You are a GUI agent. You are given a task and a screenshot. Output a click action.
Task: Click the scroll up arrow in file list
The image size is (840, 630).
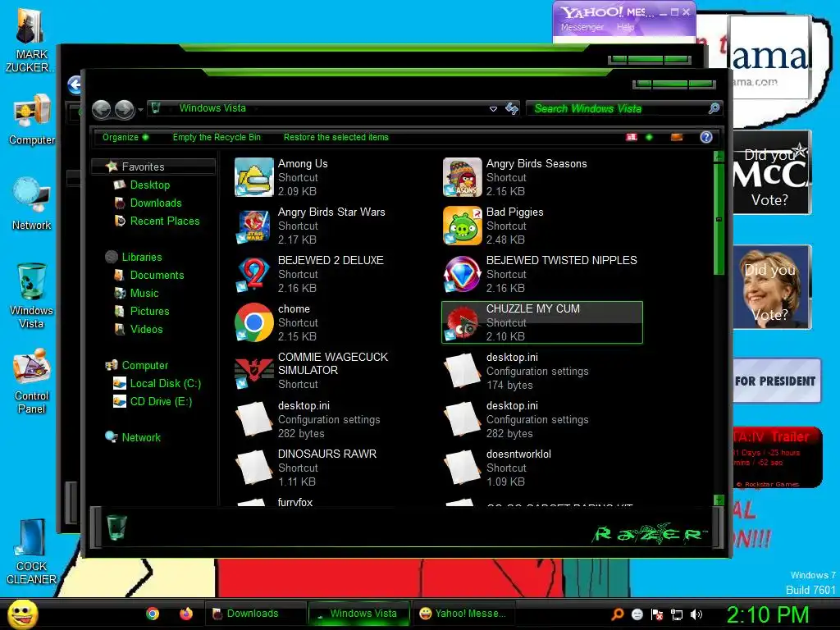pos(719,157)
